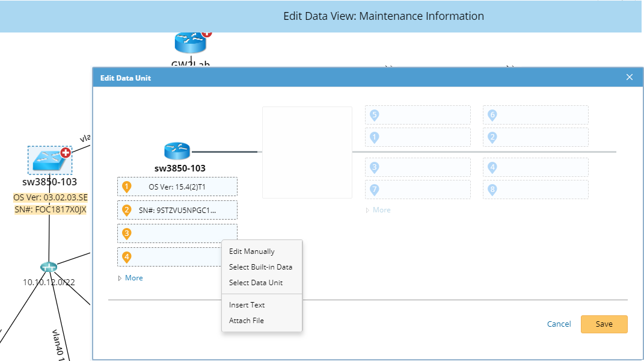Cancel the Edit Data Unit dialog

559,324
